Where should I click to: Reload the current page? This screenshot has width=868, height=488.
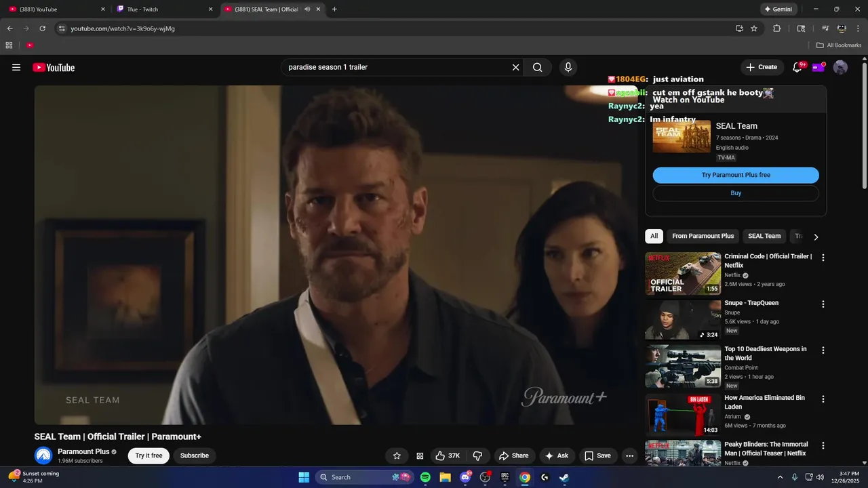tap(42, 28)
